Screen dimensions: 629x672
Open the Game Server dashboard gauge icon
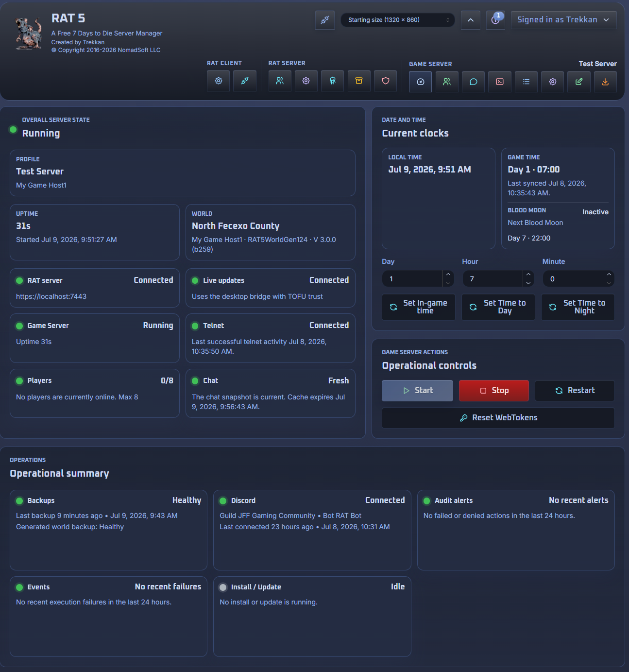421,82
